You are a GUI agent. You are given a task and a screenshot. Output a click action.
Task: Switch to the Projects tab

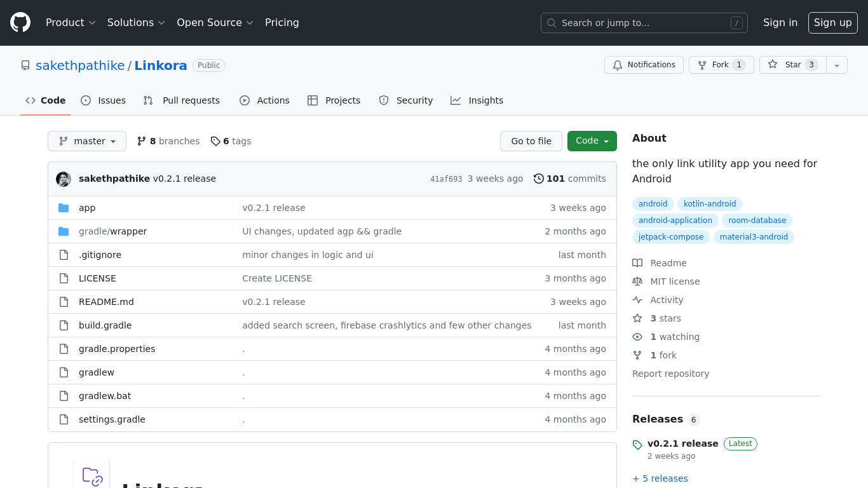point(334,100)
